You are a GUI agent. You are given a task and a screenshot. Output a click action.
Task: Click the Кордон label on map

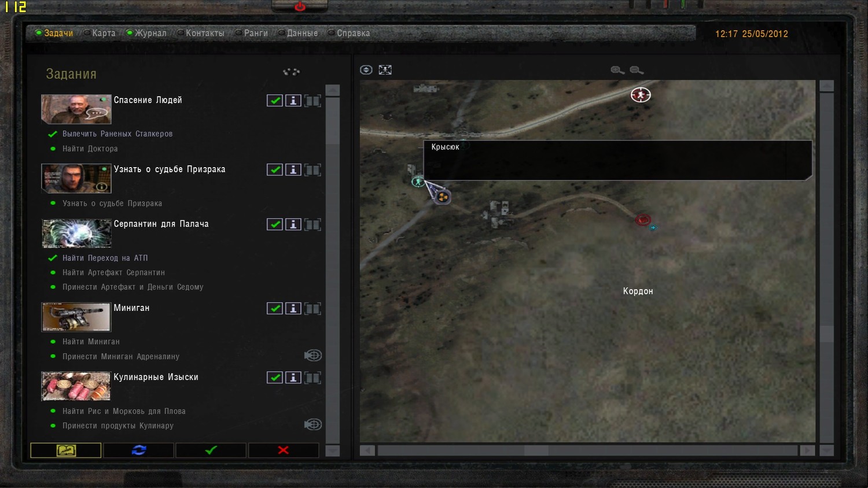(x=638, y=291)
